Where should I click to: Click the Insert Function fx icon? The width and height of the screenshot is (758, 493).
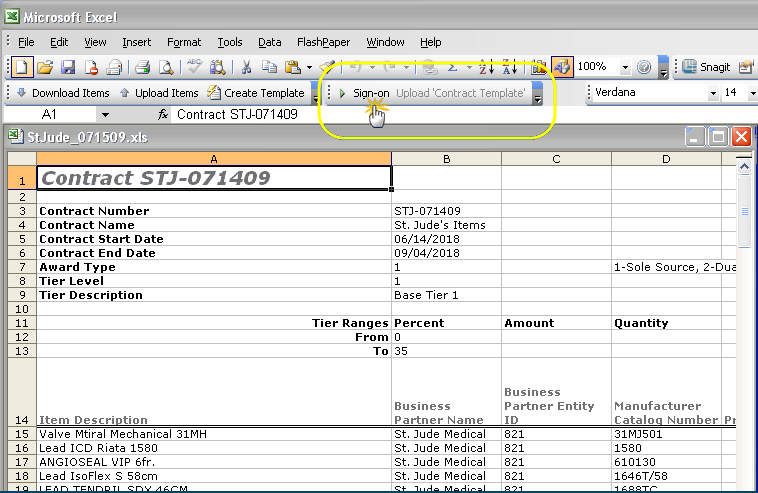point(164,115)
